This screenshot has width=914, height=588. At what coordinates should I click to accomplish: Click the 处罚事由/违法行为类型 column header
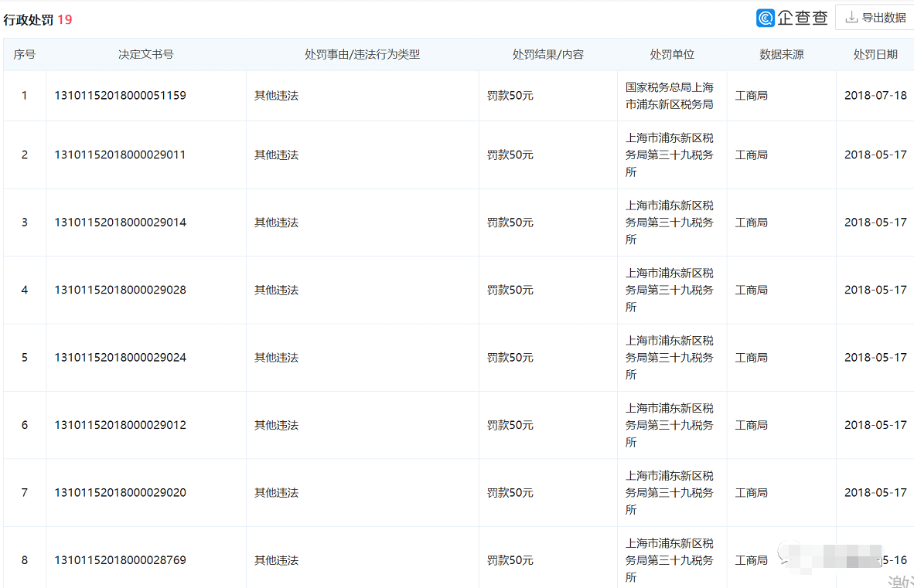[x=362, y=55]
